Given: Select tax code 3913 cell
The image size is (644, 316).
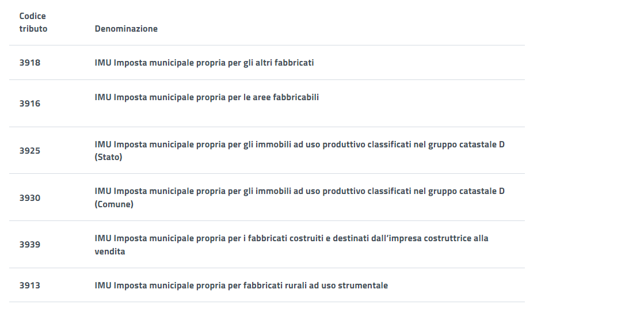Looking at the screenshot, I should [x=30, y=285].
